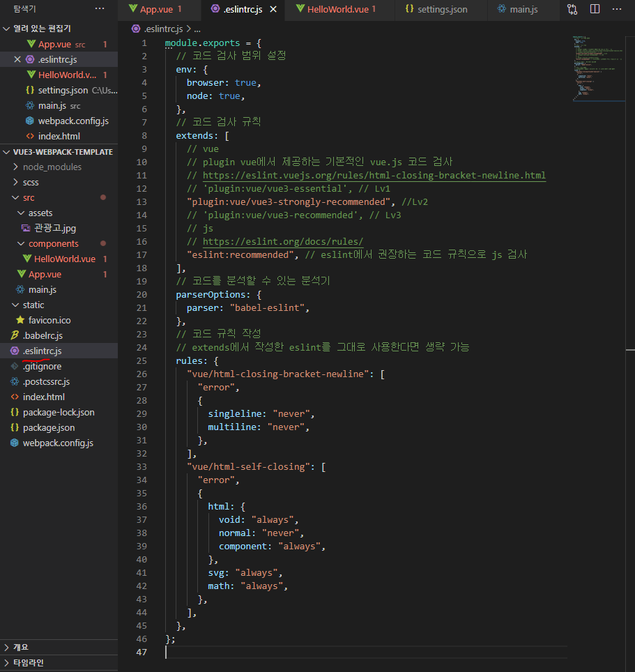
Task: Click the minimap code overview
Action: coord(599,68)
